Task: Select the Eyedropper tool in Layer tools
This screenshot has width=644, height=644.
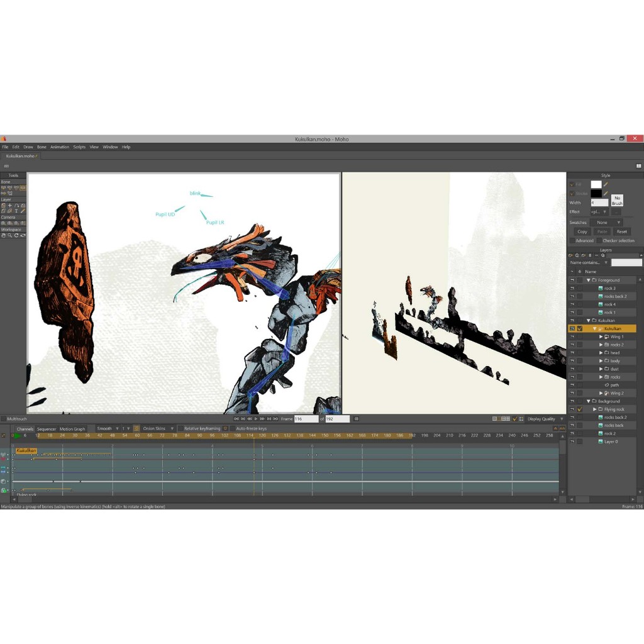Action: (23, 211)
